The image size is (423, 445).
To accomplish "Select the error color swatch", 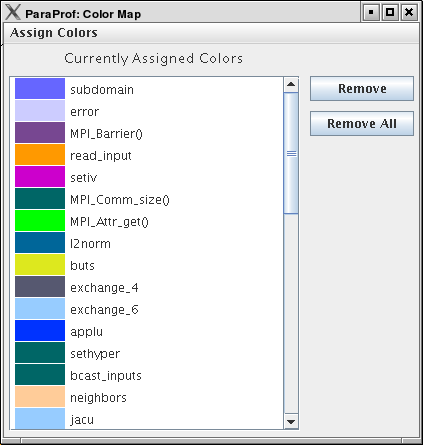I will 40,111.
